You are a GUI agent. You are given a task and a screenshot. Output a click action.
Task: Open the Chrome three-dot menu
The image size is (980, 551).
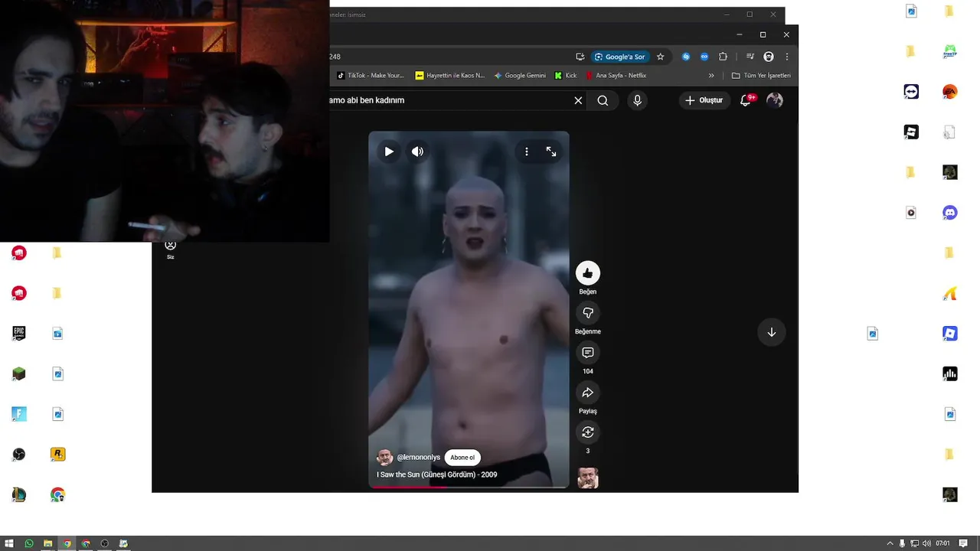pyautogui.click(x=786, y=57)
